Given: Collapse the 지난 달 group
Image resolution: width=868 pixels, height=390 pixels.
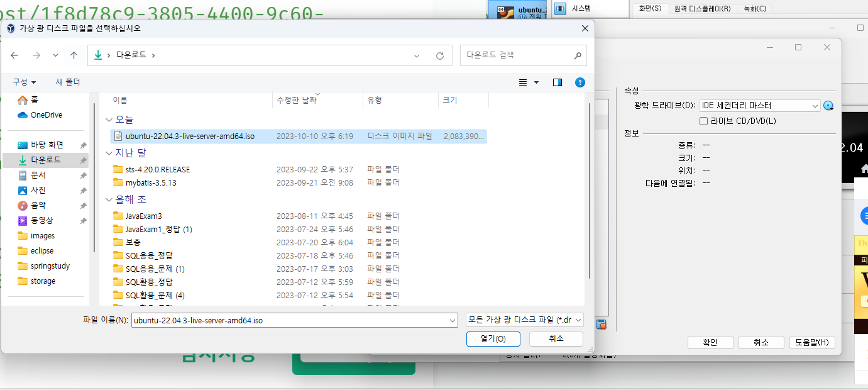Looking at the screenshot, I should click(x=110, y=153).
